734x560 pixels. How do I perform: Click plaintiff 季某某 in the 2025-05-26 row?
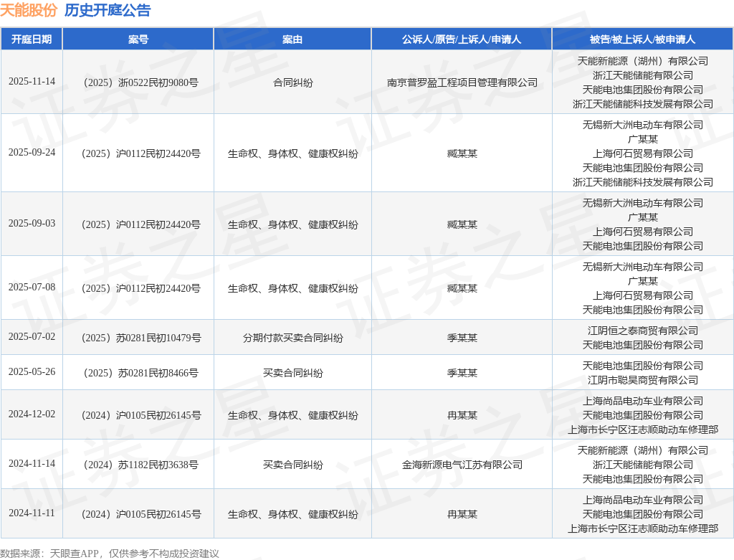click(462, 373)
